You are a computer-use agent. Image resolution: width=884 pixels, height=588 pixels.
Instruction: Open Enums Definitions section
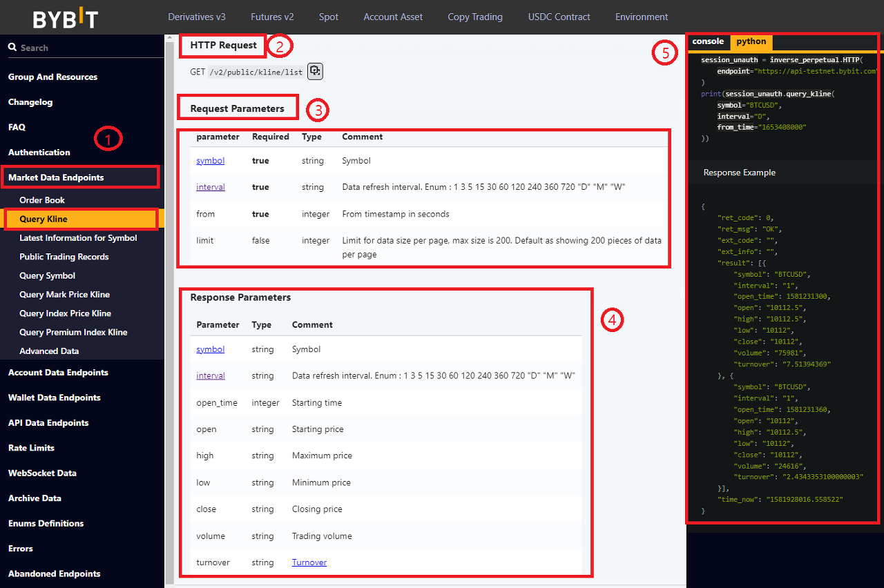pos(46,523)
